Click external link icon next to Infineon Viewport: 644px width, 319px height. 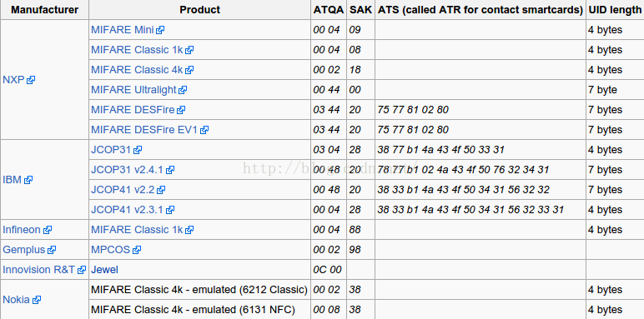pyautogui.click(x=48, y=230)
